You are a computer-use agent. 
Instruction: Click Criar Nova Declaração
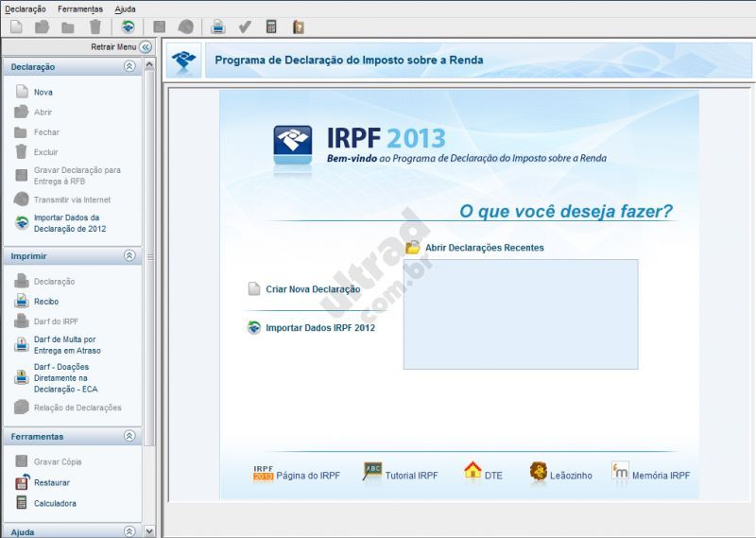pos(312,289)
